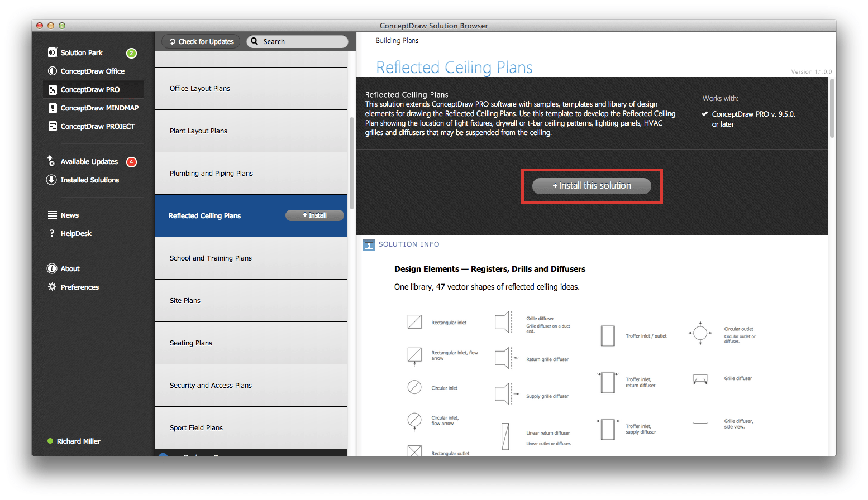Select Plant Layout Plans
This screenshot has width=868, height=500.
point(251,131)
